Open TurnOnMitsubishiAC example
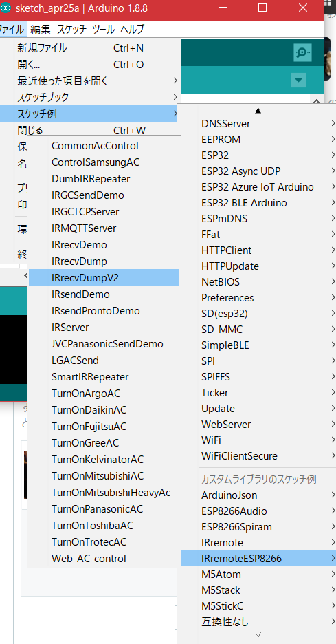 coord(104,475)
